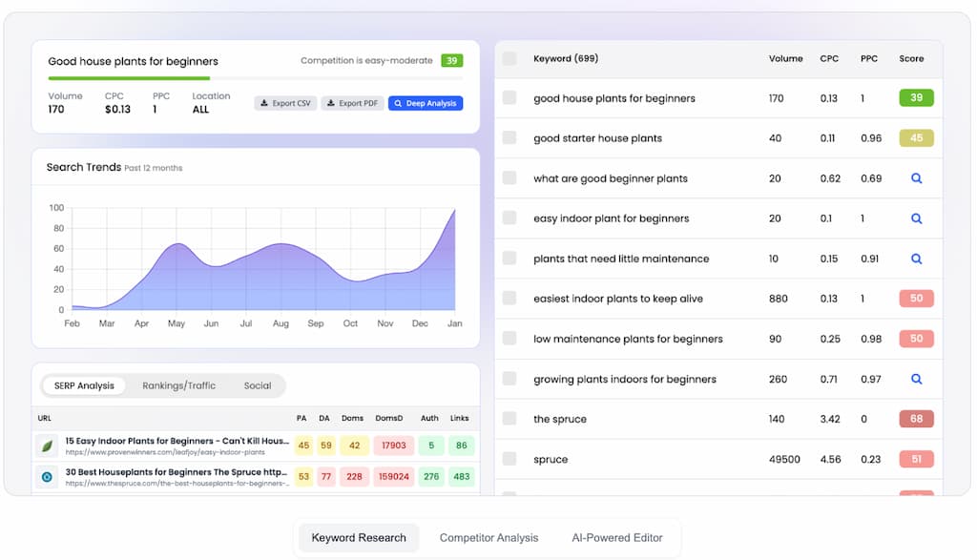
Task: Click score badge 50 for 'low maintenance plants for beginners'
Action: [x=916, y=339]
